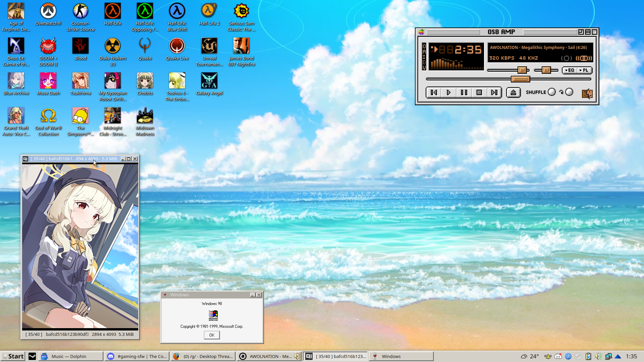This screenshot has height=362, width=644.
Task: Open the Start menu
Action: [x=13, y=356]
